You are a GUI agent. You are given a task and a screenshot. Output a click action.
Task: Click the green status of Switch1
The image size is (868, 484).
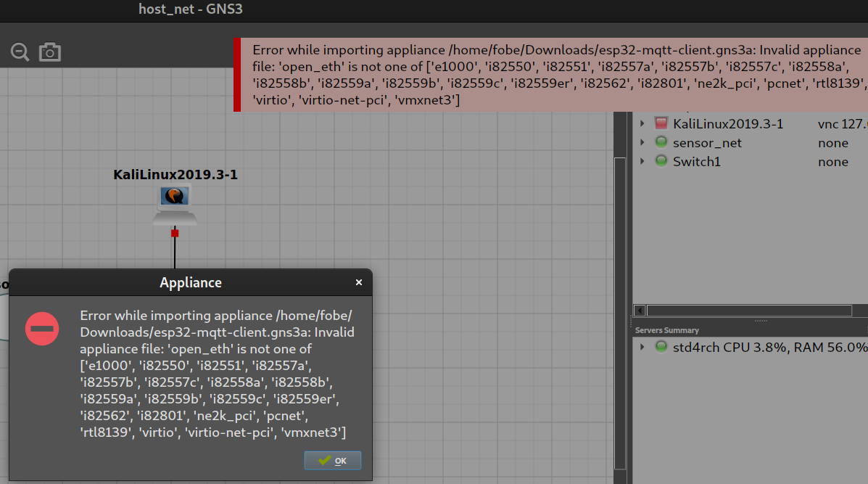(x=661, y=160)
